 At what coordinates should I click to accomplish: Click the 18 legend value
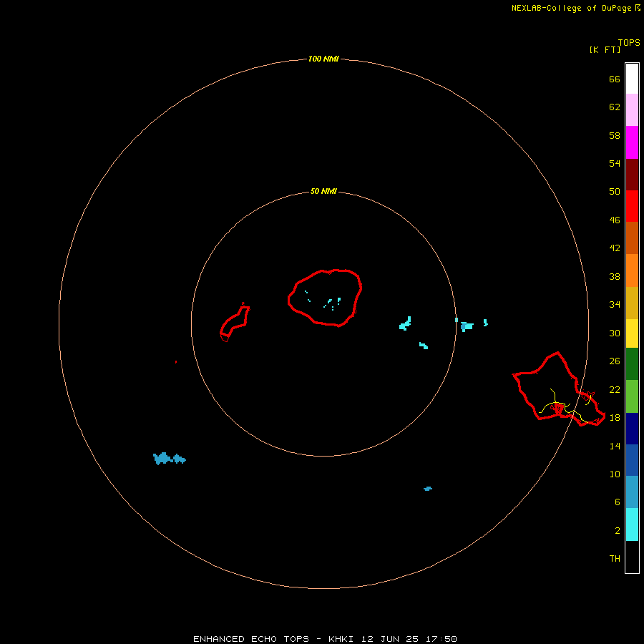pyautogui.click(x=615, y=418)
